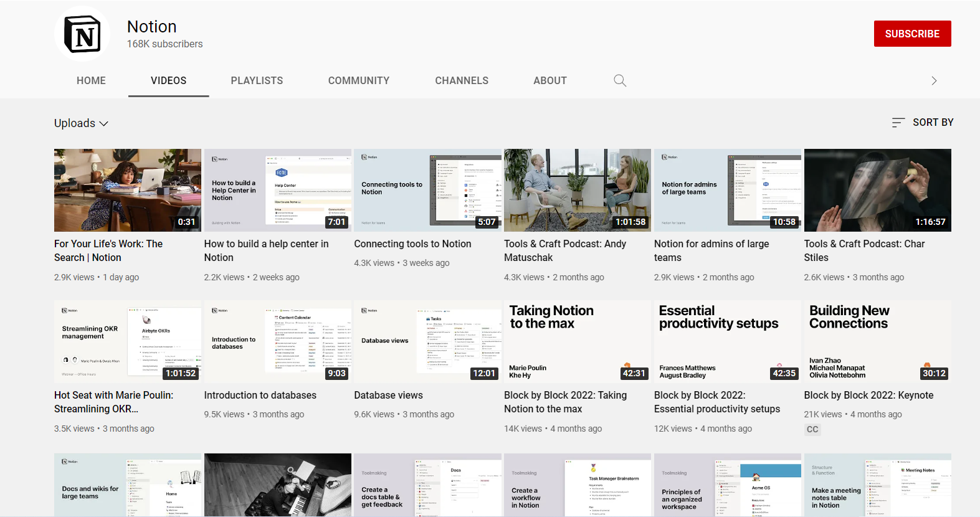
Task: Open title 'For Your Life's Work: The Search'
Action: (108, 251)
